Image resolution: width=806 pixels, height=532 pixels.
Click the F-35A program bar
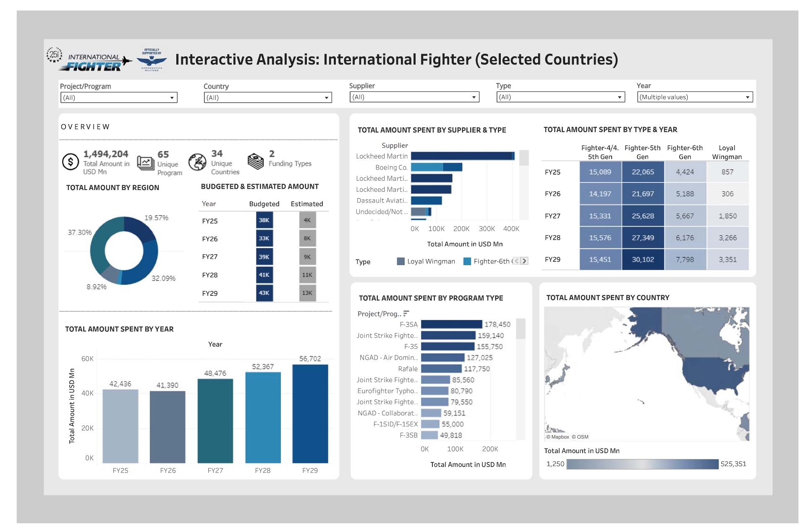[x=451, y=324]
